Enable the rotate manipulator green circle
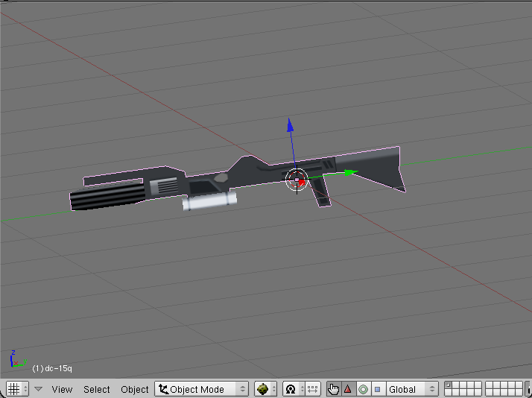532x398 pixels. point(363,389)
